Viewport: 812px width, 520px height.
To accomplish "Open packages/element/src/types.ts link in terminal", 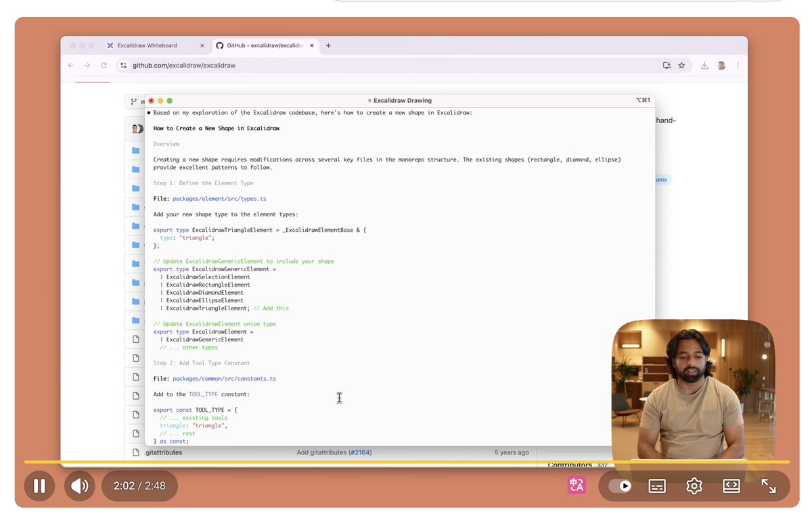I will 219,199.
